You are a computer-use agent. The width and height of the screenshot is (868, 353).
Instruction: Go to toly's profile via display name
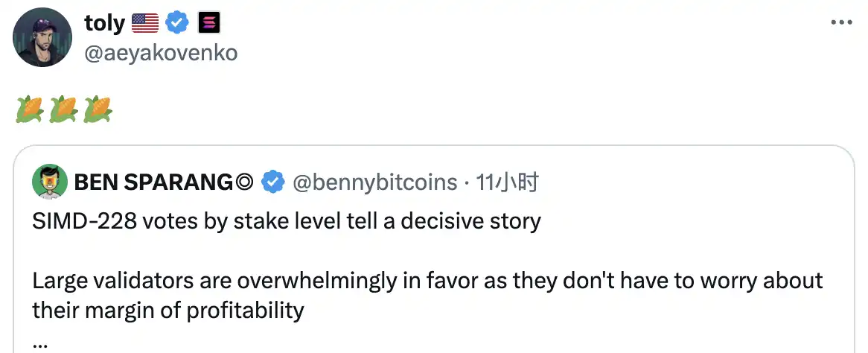pos(104,23)
